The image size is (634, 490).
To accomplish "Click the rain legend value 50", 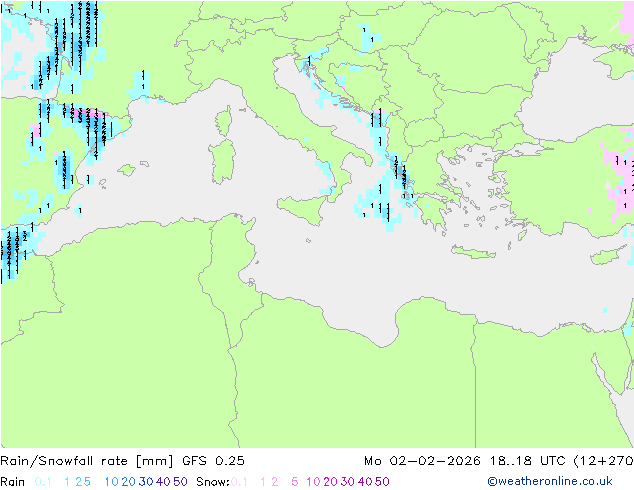I will [x=180, y=482].
